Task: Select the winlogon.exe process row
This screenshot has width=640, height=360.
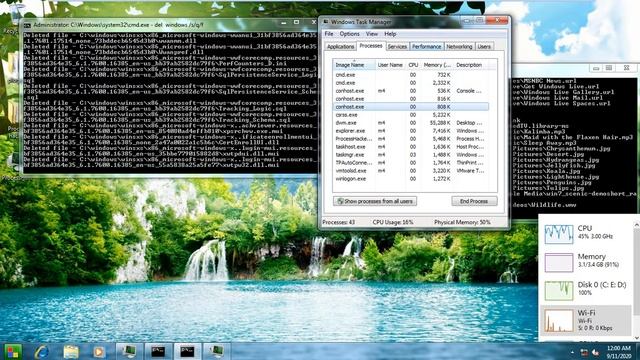Action: point(411,179)
